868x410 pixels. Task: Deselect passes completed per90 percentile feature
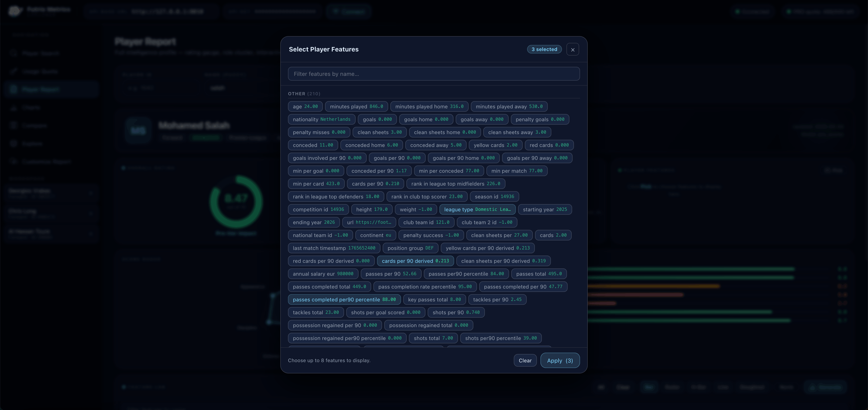[x=344, y=299]
